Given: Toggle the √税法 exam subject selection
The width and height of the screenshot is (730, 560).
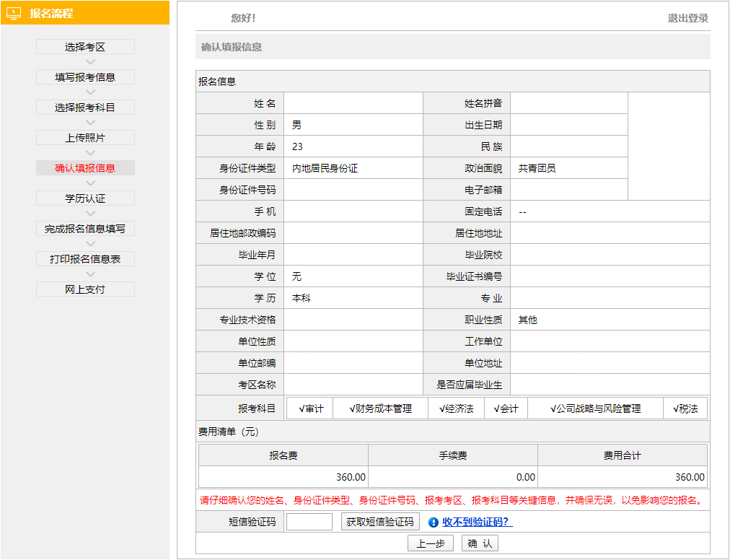Looking at the screenshot, I should (685, 408).
